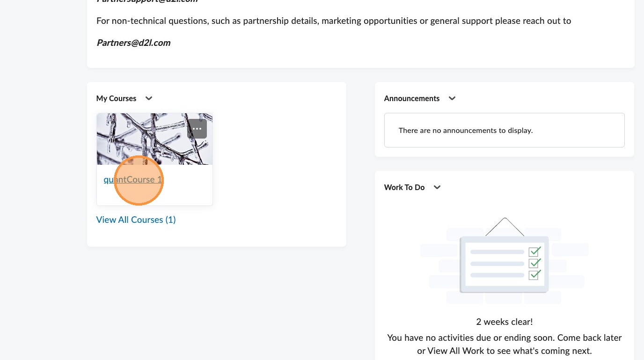644x360 pixels.
Task: Click the Work To Do heading
Action: coord(404,187)
